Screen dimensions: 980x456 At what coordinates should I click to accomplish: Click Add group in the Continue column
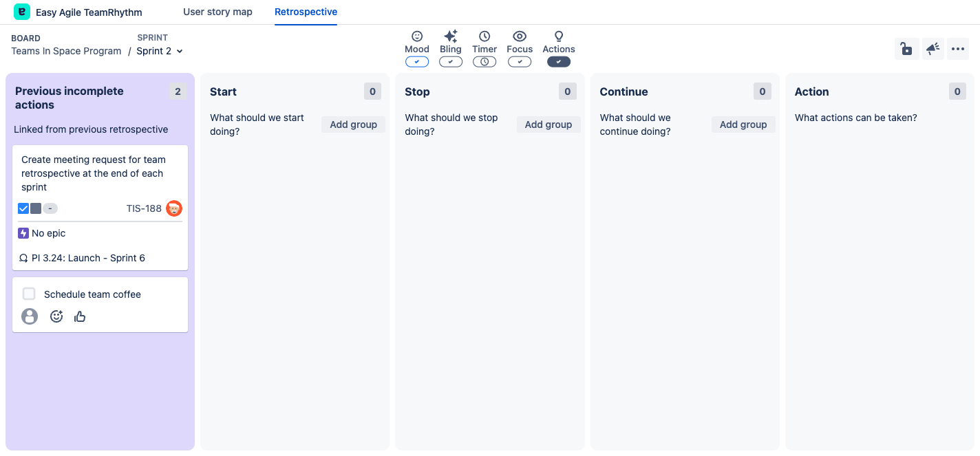(x=743, y=124)
